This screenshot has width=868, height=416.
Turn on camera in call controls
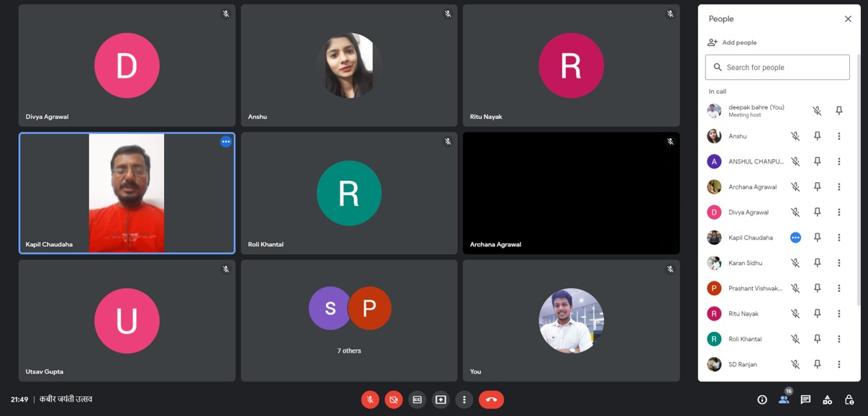point(394,399)
